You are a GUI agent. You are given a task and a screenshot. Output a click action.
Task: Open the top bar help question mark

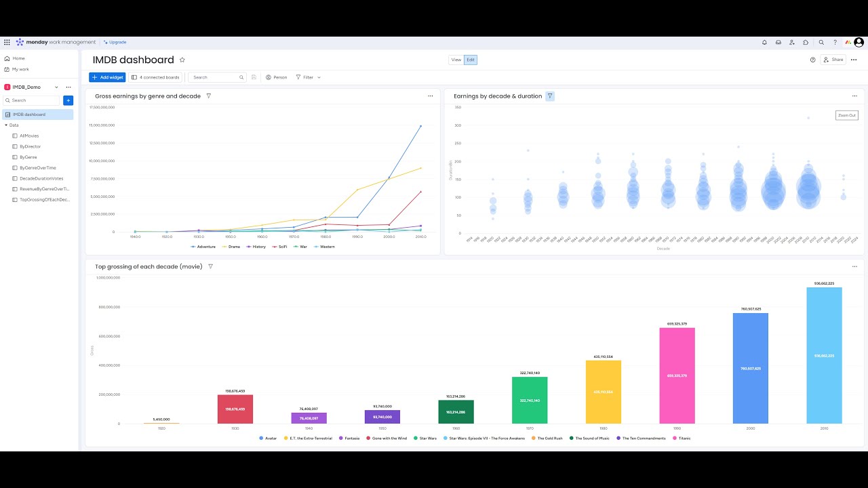pyautogui.click(x=835, y=42)
